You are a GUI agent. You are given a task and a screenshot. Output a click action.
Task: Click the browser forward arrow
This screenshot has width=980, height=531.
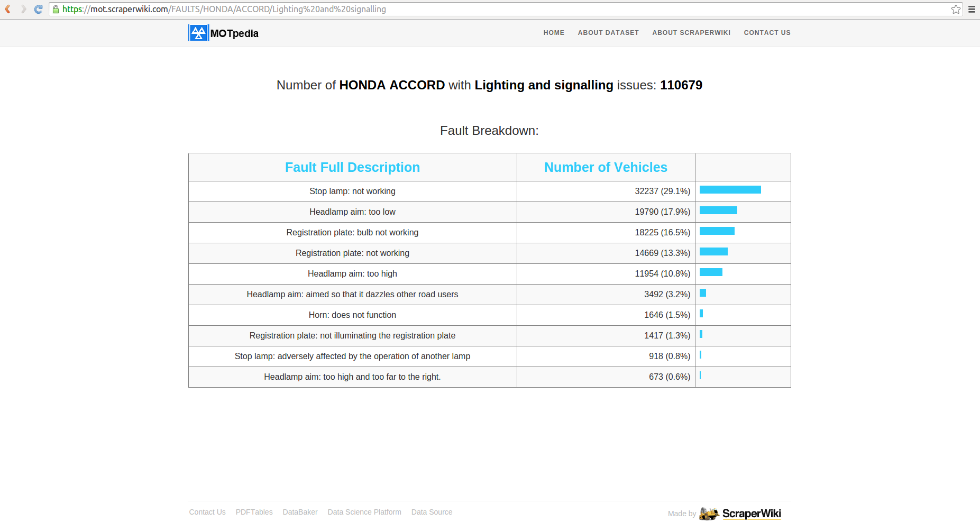tap(23, 9)
